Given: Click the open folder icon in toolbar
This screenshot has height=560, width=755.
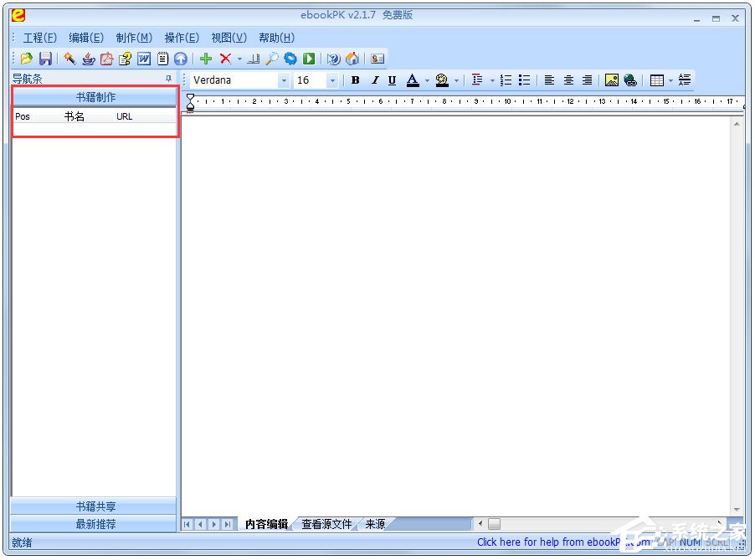Looking at the screenshot, I should [27, 59].
